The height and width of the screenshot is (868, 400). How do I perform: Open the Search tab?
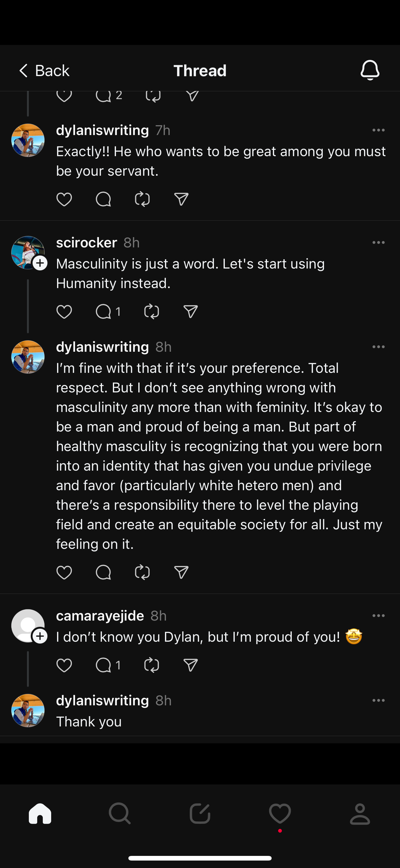coord(119,814)
